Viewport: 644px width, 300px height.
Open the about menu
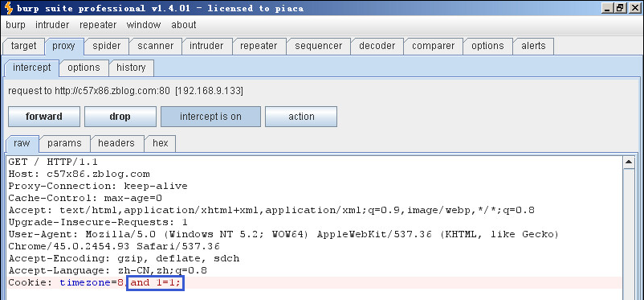(184, 25)
